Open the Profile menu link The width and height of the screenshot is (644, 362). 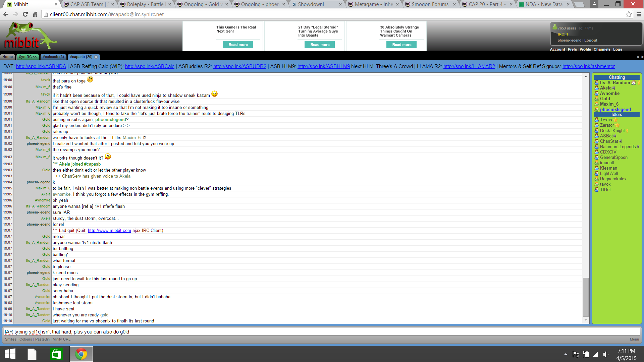click(x=585, y=49)
